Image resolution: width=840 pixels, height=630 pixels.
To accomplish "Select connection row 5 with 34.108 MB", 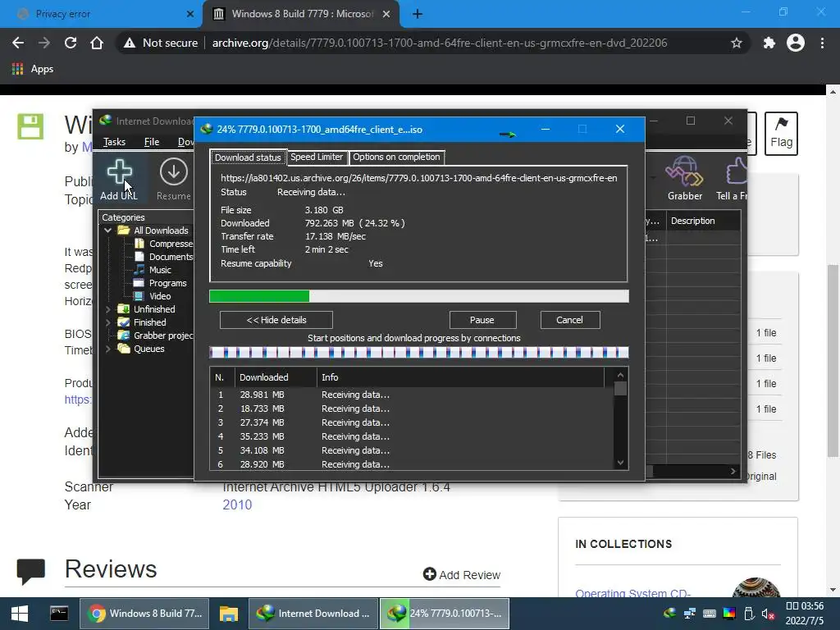I will click(413, 450).
